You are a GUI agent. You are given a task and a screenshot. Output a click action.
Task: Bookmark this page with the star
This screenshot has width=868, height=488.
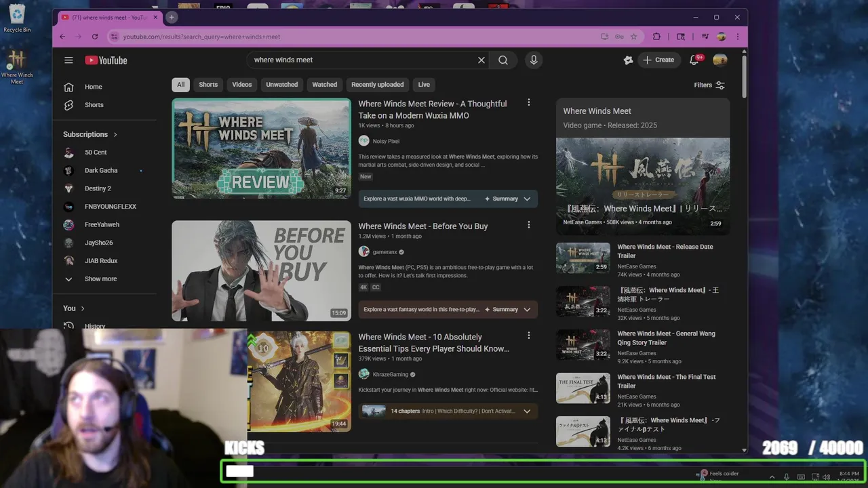(634, 37)
